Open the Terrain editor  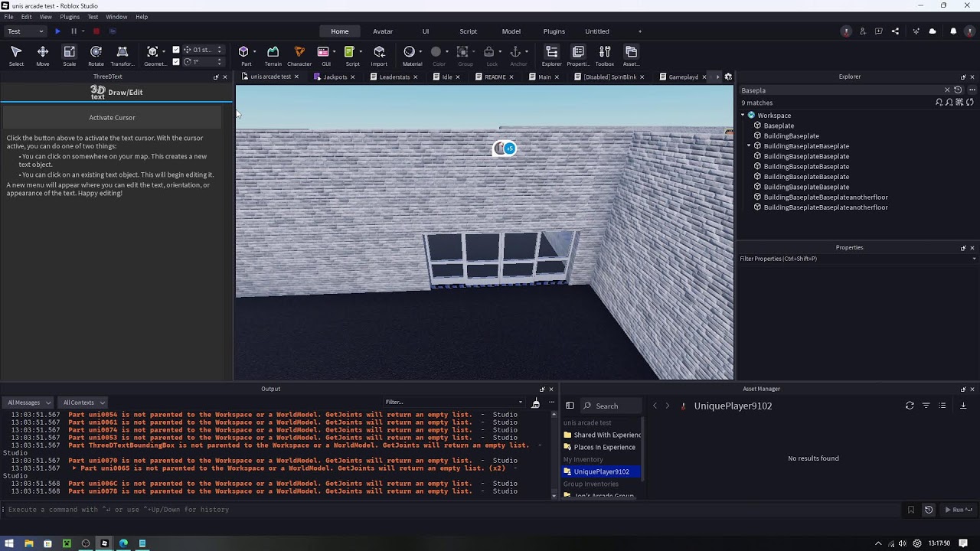click(x=273, y=55)
